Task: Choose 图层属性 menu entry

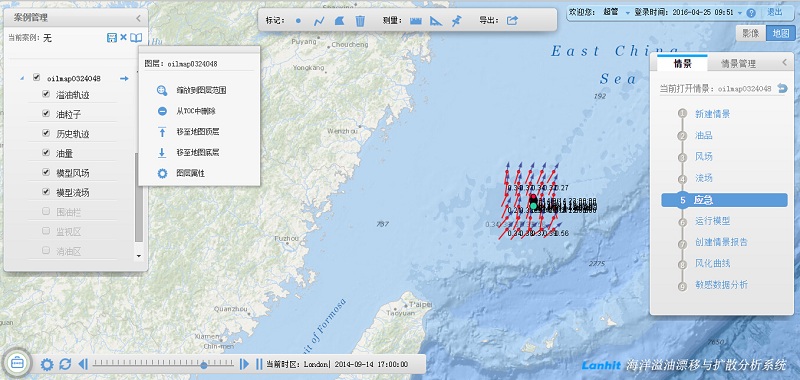Action: pyautogui.click(x=190, y=173)
